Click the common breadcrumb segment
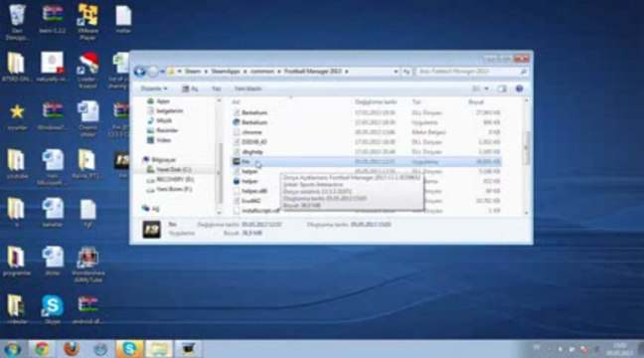Image resolution: width=644 pixels, height=358 pixels. coord(262,72)
